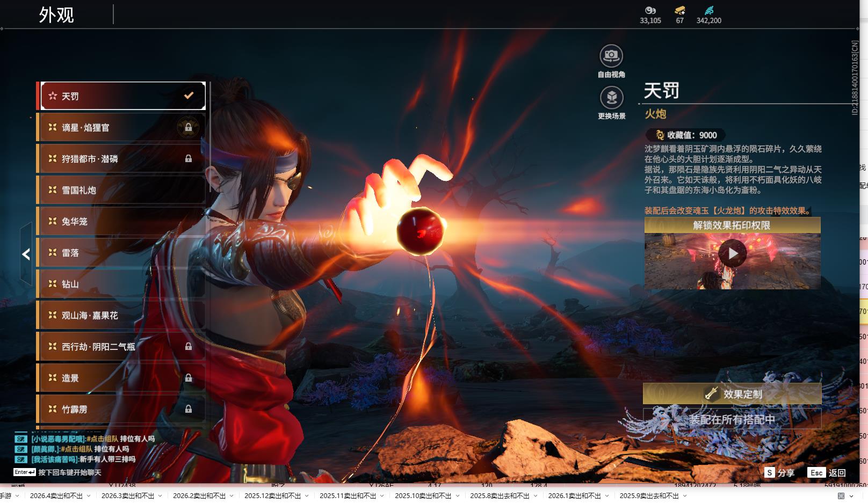Open the 自由视角 free camera icon

point(611,56)
